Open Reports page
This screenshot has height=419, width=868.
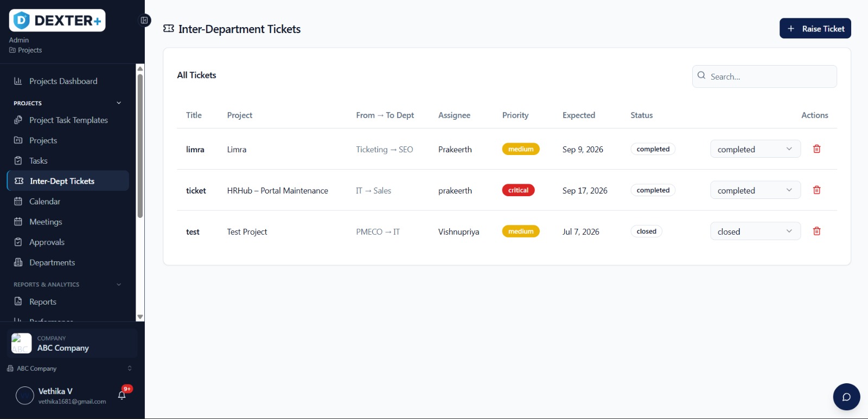(x=68, y=302)
